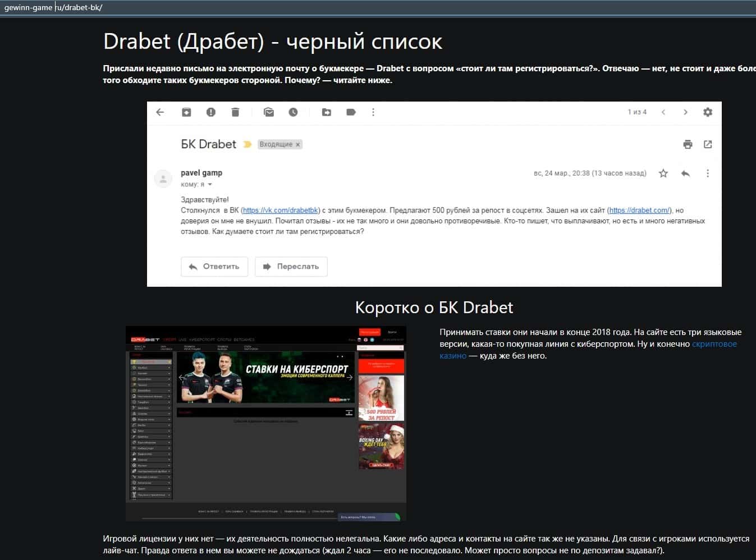Expand recipient details next to 'кому: я'
Image resolution: width=756 pixels, height=560 pixels.
tap(210, 185)
